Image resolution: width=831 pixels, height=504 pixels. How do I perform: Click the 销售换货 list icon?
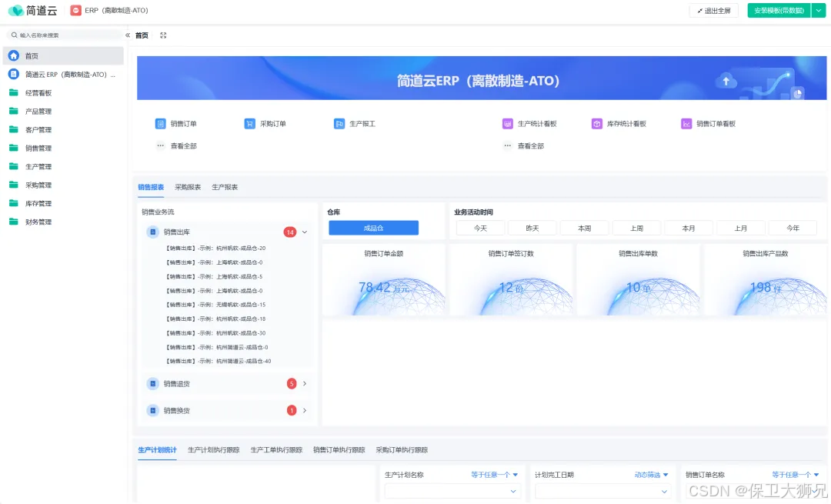point(152,410)
